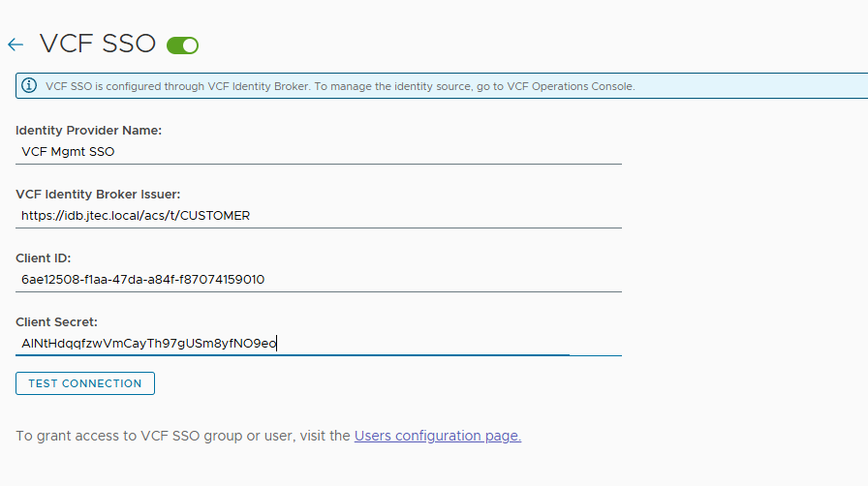868x486 pixels.
Task: Focus the Client Secret input field
Action: pos(319,343)
